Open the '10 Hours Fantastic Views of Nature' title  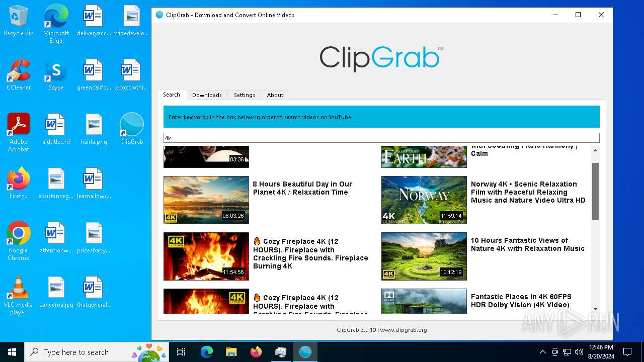(x=528, y=244)
